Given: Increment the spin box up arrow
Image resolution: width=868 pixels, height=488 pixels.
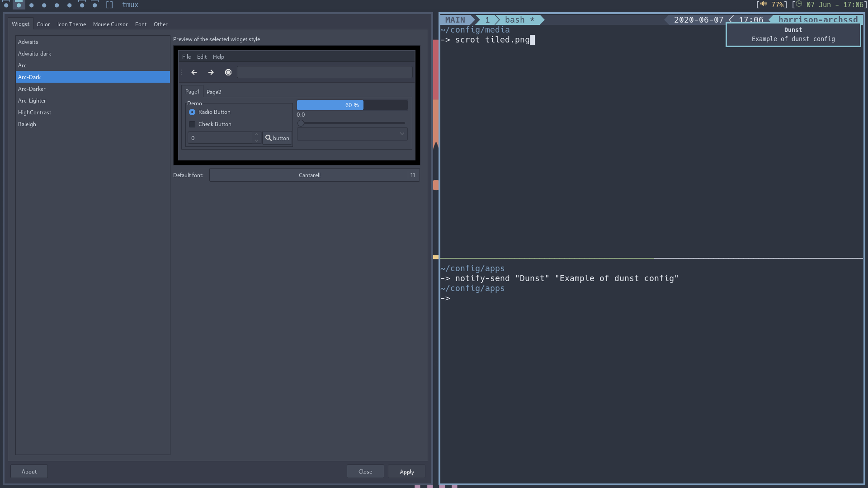Looking at the screenshot, I should point(256,134).
